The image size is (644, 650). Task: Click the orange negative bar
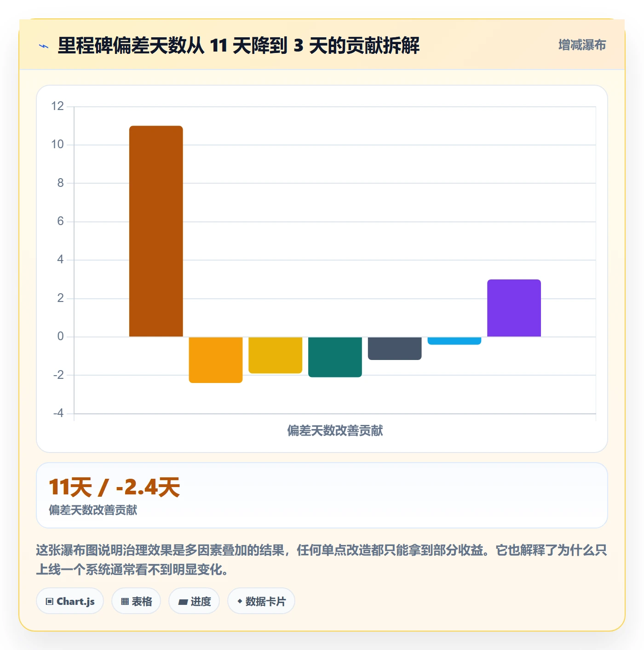pyautogui.click(x=216, y=360)
